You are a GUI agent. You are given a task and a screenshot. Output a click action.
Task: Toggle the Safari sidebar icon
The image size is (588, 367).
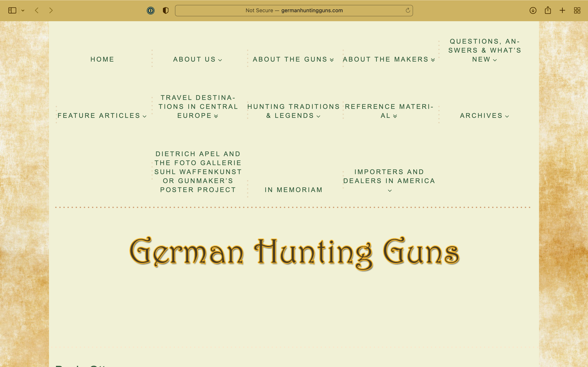pos(12,10)
